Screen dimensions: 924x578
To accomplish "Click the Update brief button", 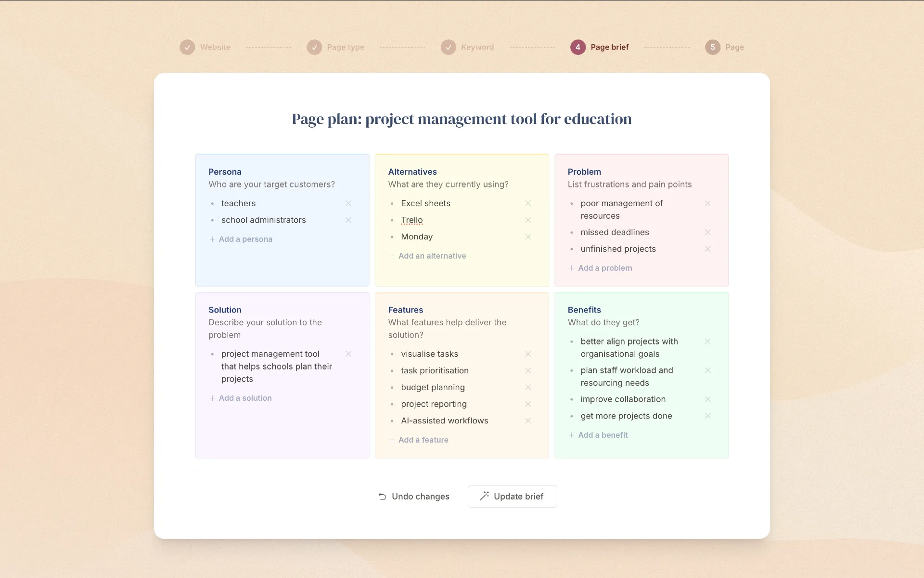I will [511, 496].
